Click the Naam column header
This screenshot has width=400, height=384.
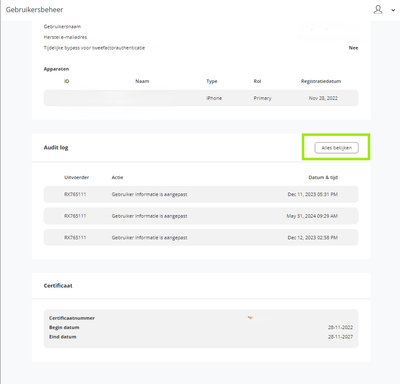coord(142,81)
